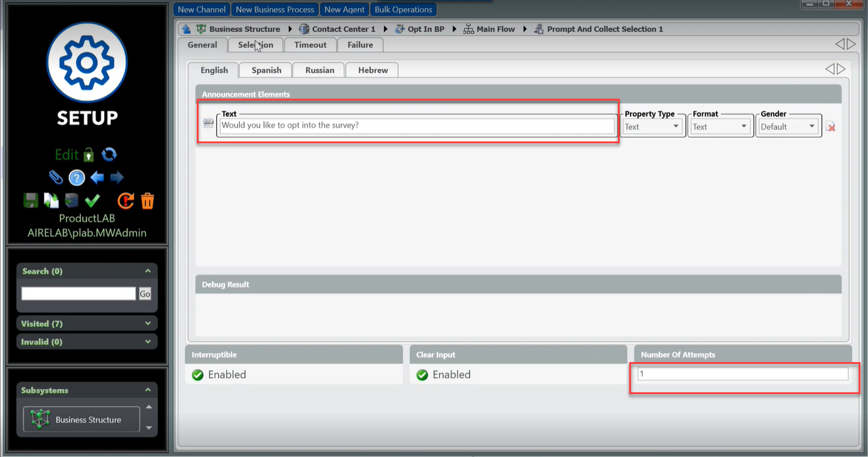The width and height of the screenshot is (868, 457).
Task: Click the blue refresh arrows icon
Action: (109, 155)
